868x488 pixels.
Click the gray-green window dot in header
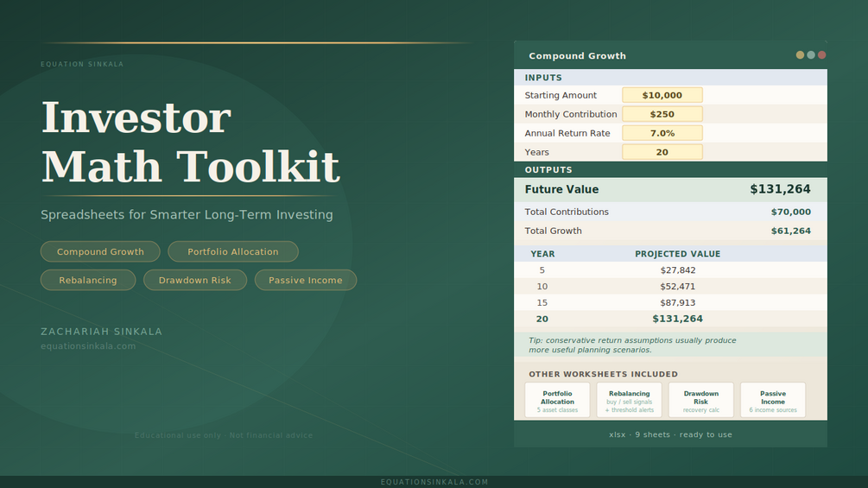[x=811, y=54]
